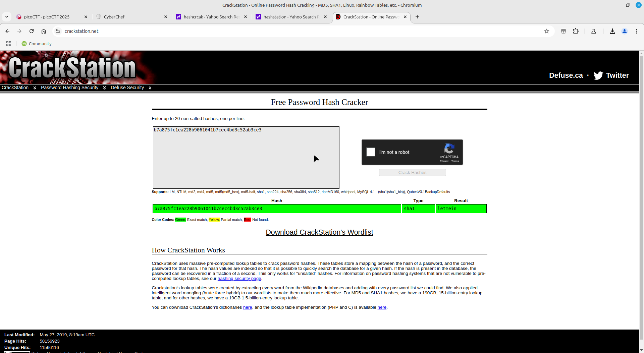This screenshot has width=644, height=353.
Task: Switch to the CyberChef tab
Action: pos(131,17)
